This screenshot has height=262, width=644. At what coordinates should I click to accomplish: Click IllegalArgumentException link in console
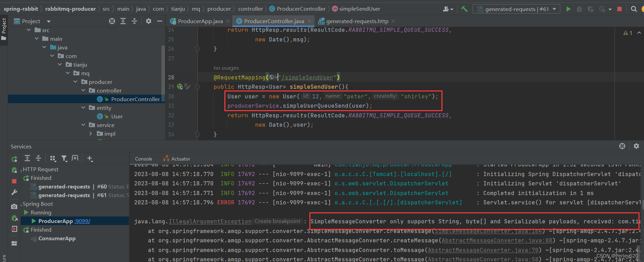pos(210,222)
